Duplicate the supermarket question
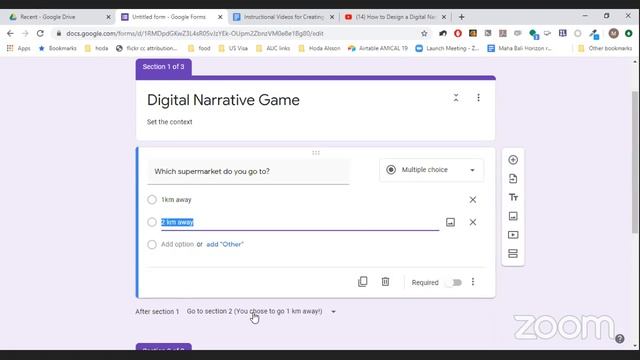This screenshot has width=640, height=360. [x=362, y=282]
